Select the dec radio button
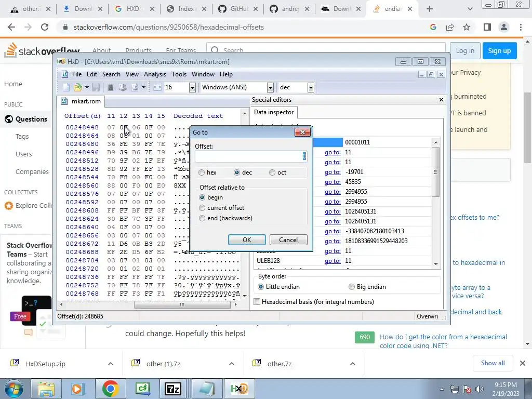532x399 pixels. (237, 172)
